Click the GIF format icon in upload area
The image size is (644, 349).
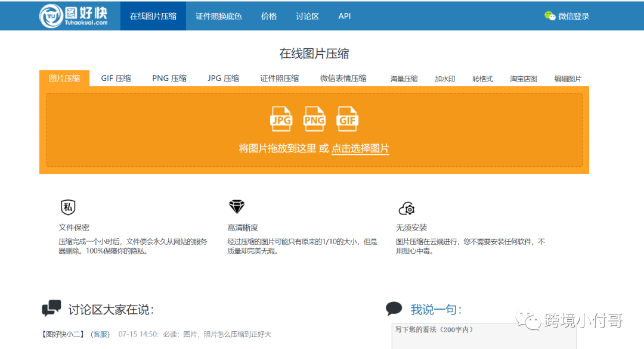point(348,119)
